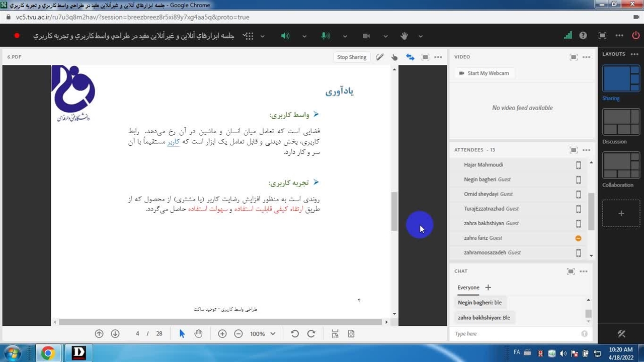The height and width of the screenshot is (362, 644).
Task: Go to the previous PDF page
Action: point(99,334)
